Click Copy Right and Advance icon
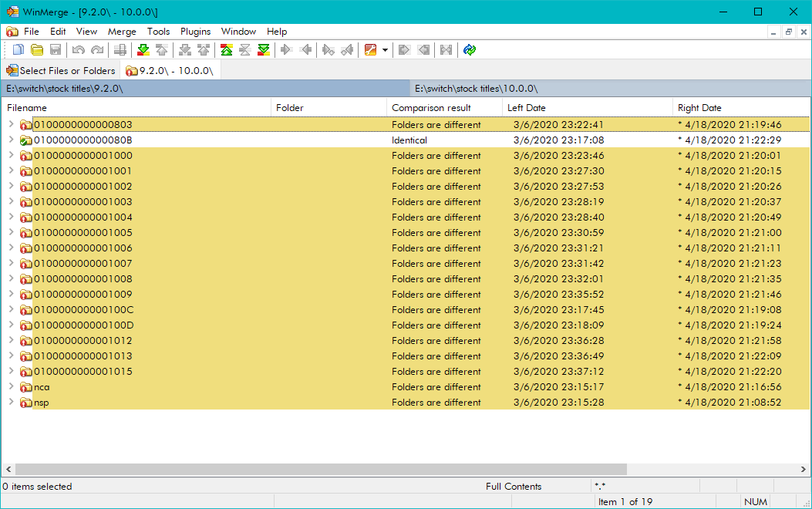The image size is (812, 509). (329, 49)
